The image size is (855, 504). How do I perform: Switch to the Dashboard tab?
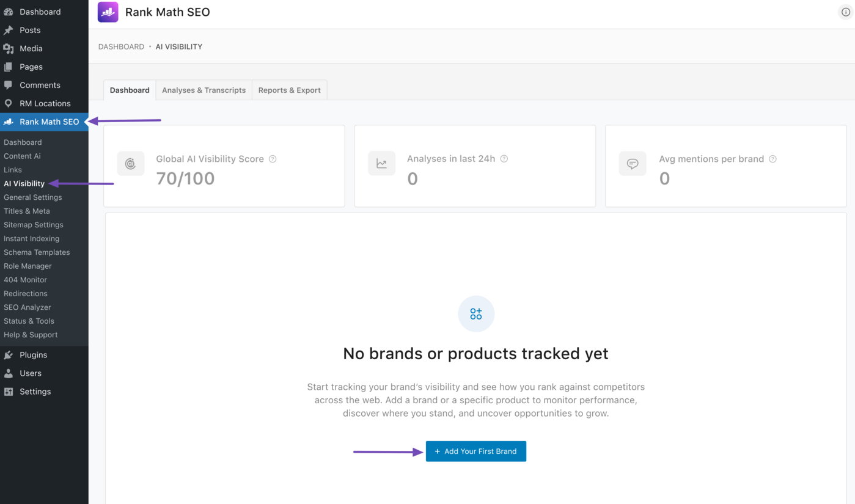coord(130,90)
